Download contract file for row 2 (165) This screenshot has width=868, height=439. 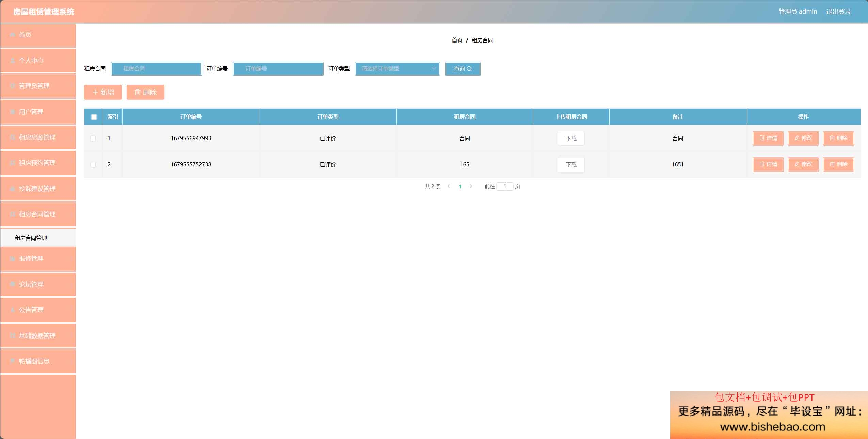pyautogui.click(x=571, y=165)
